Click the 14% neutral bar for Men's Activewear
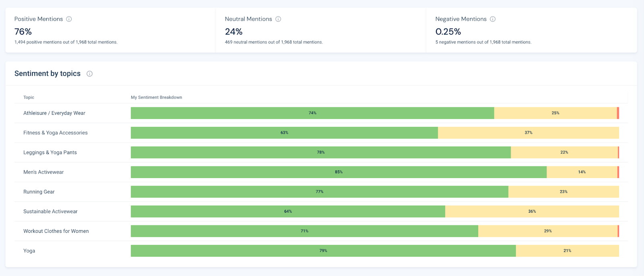This screenshot has height=276, width=644. click(x=582, y=172)
